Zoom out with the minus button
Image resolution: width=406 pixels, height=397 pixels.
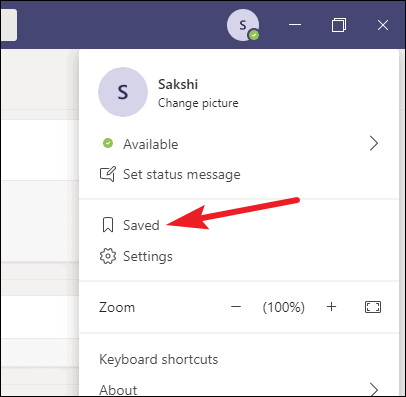click(x=236, y=307)
